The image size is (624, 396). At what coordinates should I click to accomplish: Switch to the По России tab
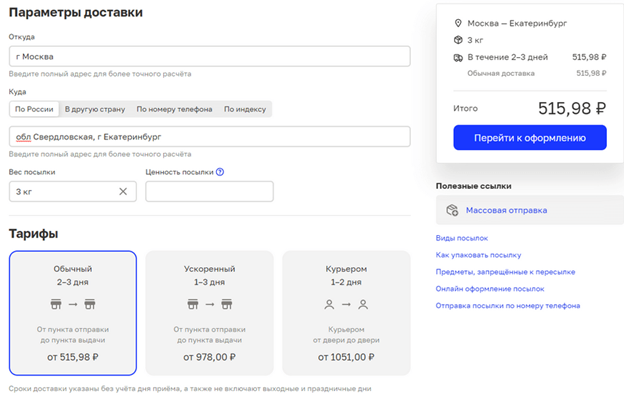coord(34,109)
